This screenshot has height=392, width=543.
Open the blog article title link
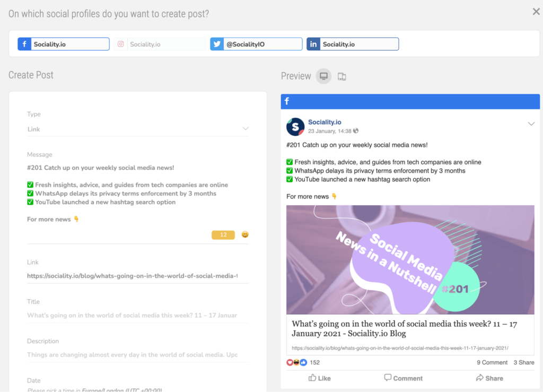point(405,329)
